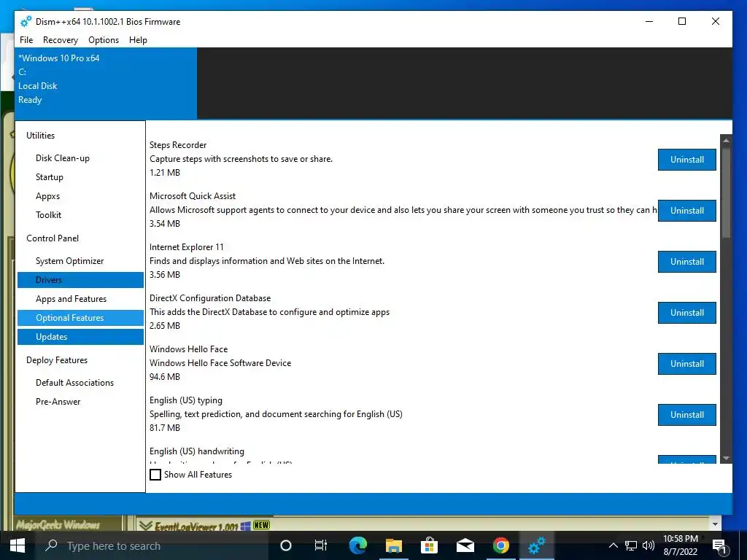Open the Options menu
This screenshot has height=560, width=747.
(104, 40)
